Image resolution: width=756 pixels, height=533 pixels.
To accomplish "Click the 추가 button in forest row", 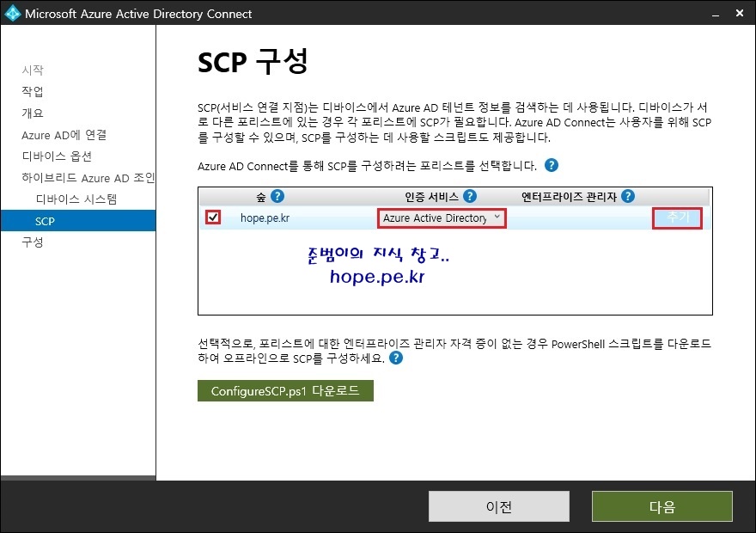I will pos(677,218).
